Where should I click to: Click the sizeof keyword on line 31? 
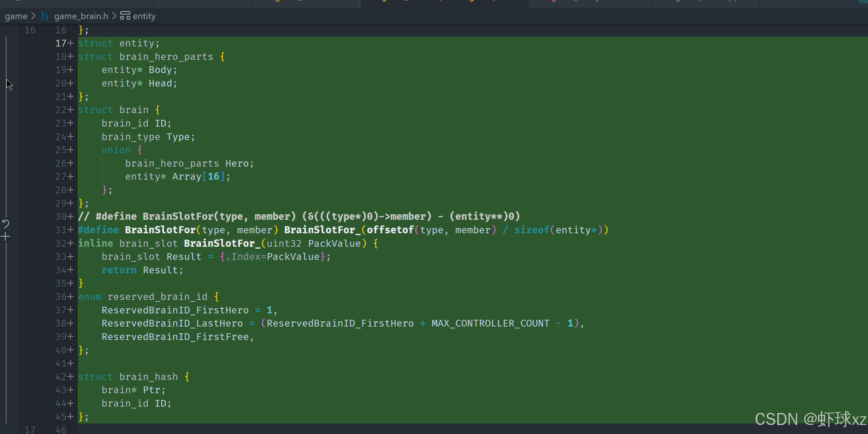531,230
